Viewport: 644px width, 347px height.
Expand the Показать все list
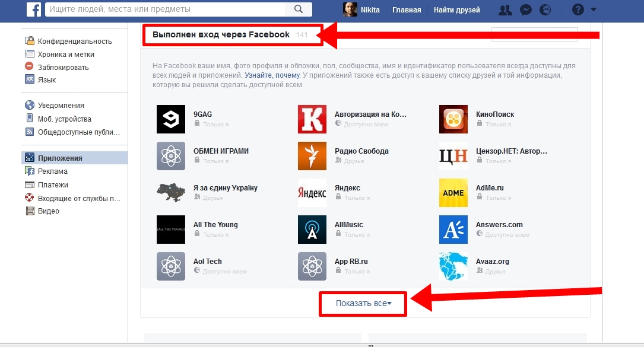(x=363, y=304)
